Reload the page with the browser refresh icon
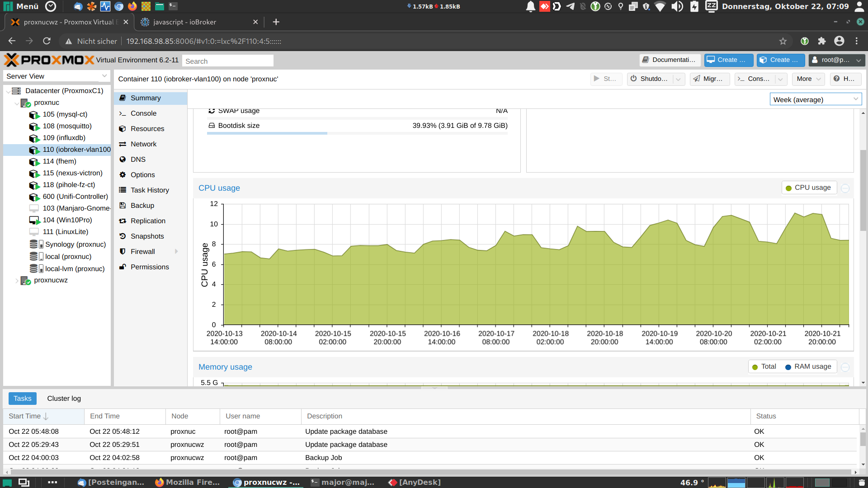 coord(47,41)
